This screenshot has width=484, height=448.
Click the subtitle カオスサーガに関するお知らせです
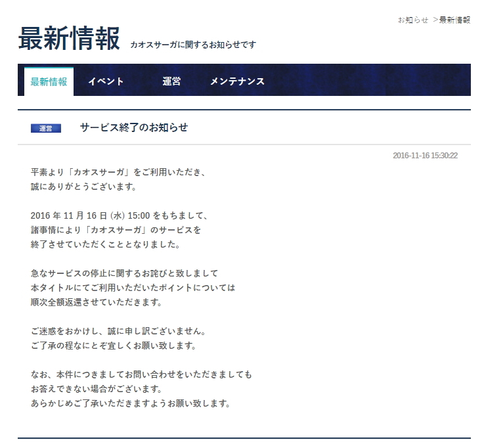193,45
